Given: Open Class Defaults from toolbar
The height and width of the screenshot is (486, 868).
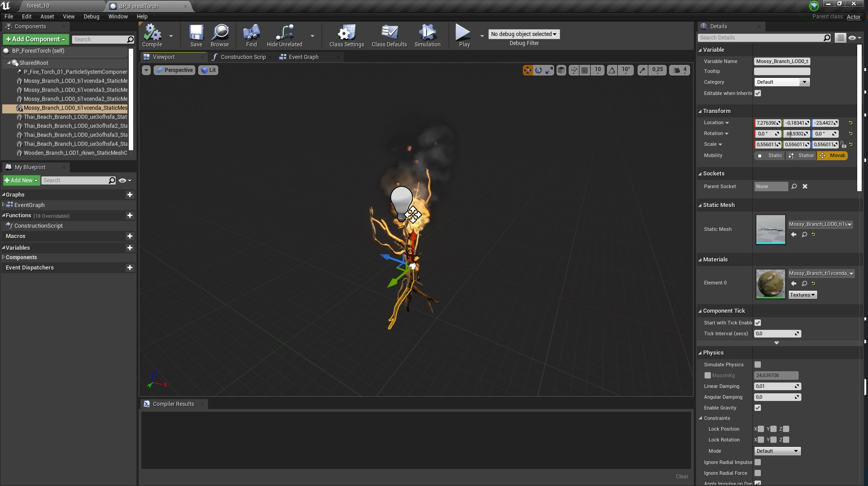Looking at the screenshot, I should click(x=389, y=35).
